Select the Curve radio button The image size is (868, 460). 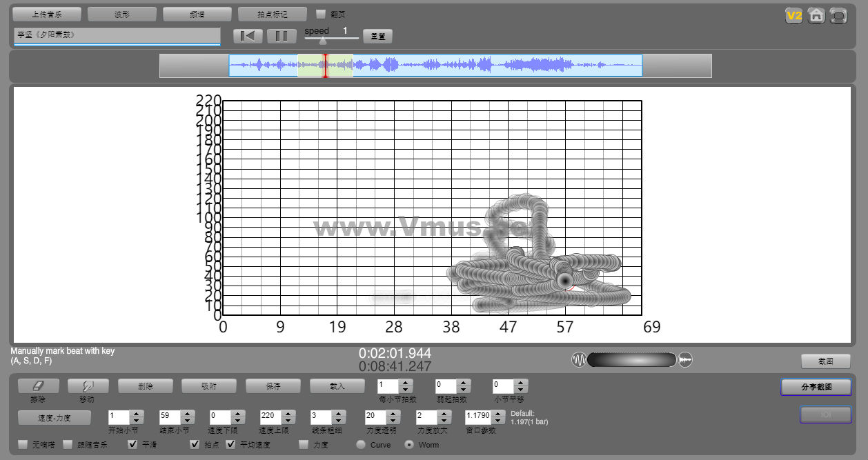361,445
